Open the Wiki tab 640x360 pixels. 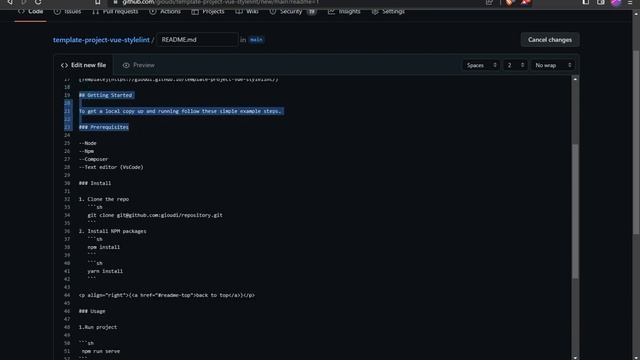247,11
